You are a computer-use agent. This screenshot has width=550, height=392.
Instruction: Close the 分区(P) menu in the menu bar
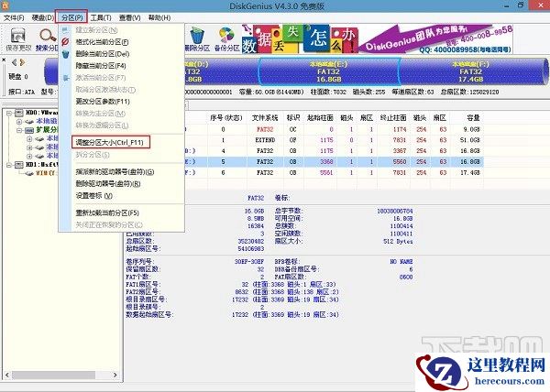71,17
